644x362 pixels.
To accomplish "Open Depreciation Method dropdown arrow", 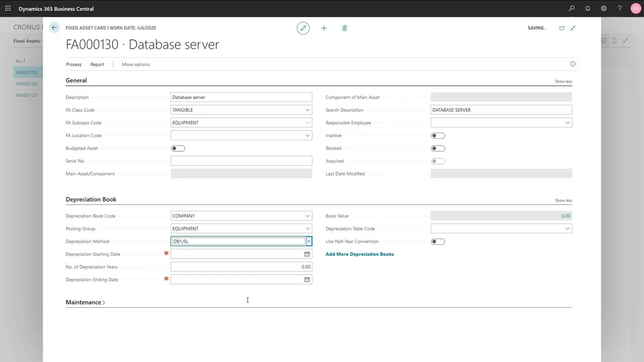I will 309,241.
